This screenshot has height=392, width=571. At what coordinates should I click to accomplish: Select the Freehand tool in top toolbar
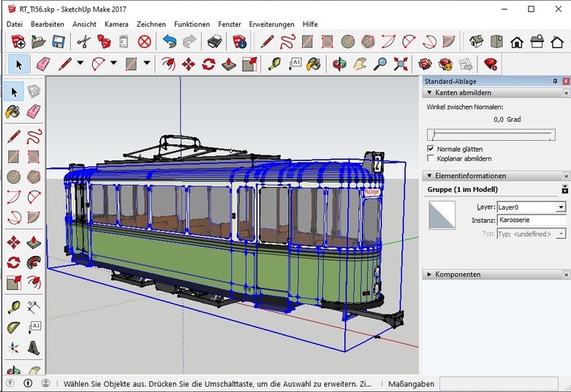pos(287,42)
